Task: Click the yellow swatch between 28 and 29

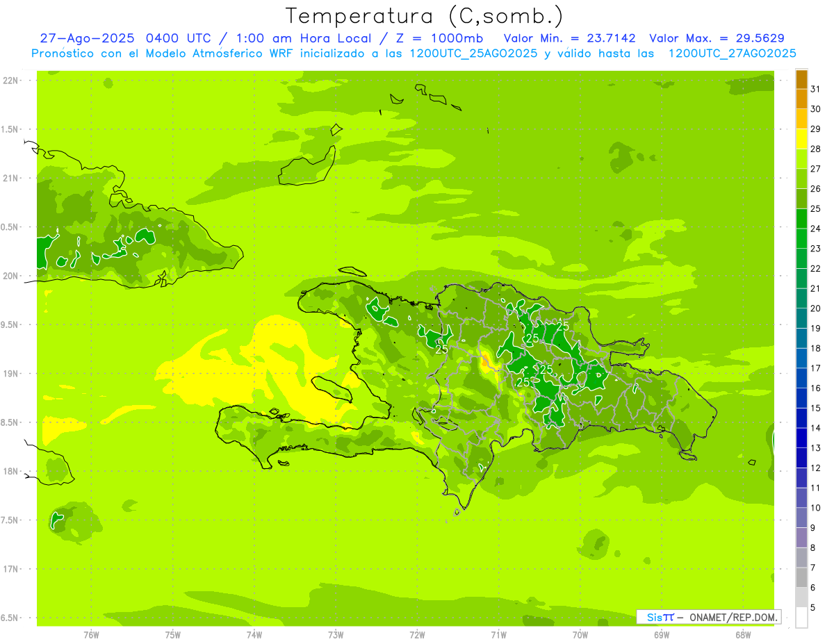Action: [x=801, y=139]
